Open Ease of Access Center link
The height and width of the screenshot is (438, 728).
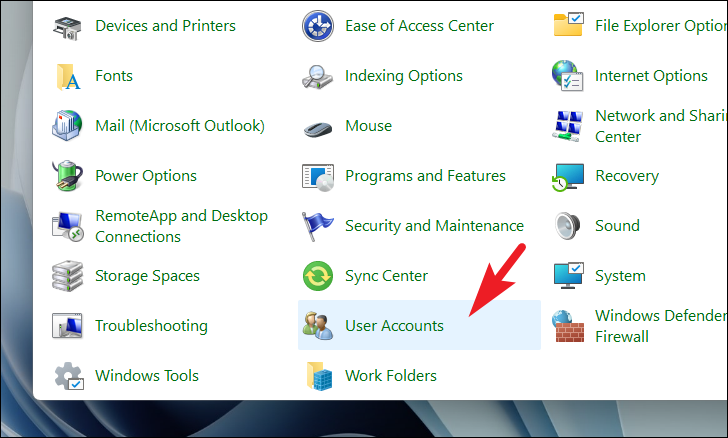pos(419,26)
